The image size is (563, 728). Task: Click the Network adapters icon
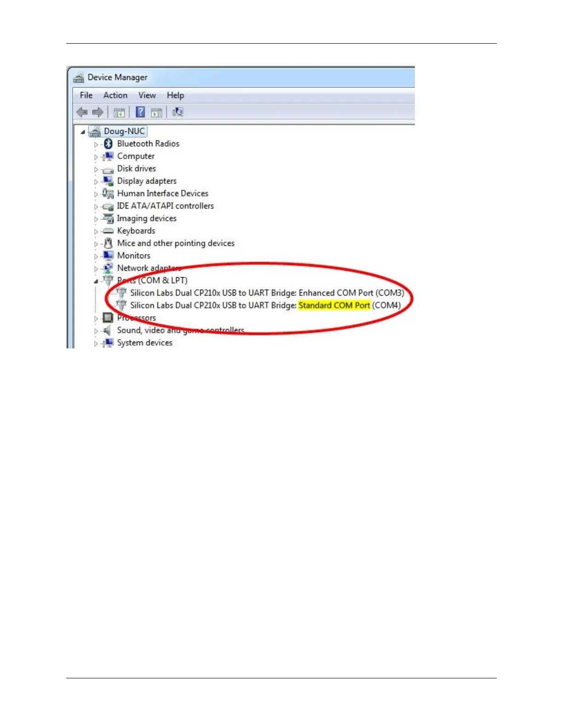point(108,268)
